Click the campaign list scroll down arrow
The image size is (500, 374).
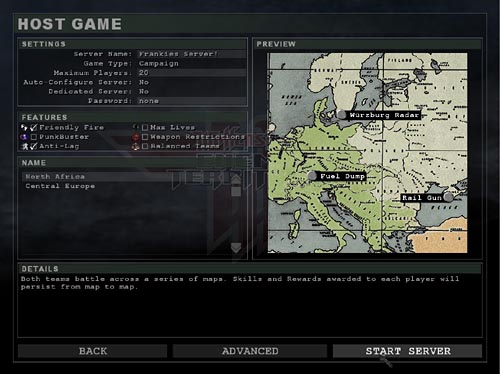coord(236,248)
